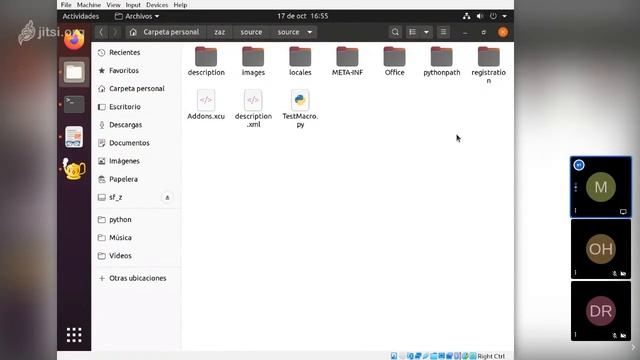Open Carpeta personal in sidebar
The image size is (640, 360).
(x=136, y=89)
